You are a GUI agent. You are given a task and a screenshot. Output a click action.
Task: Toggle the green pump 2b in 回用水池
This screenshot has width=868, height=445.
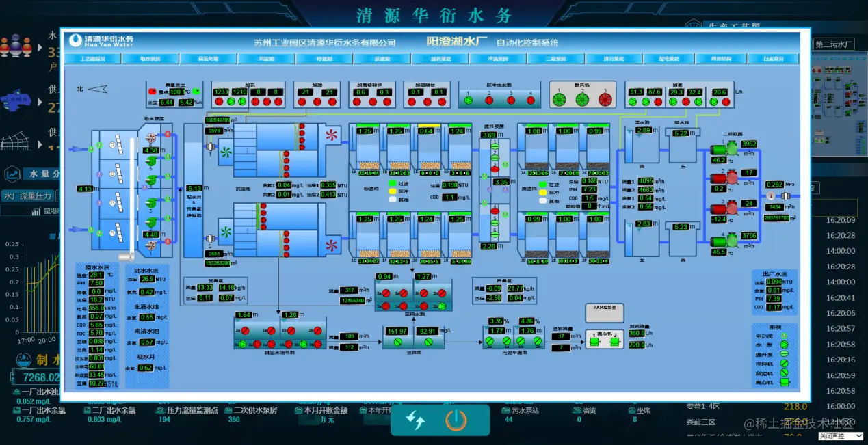pyautogui.click(x=442, y=306)
